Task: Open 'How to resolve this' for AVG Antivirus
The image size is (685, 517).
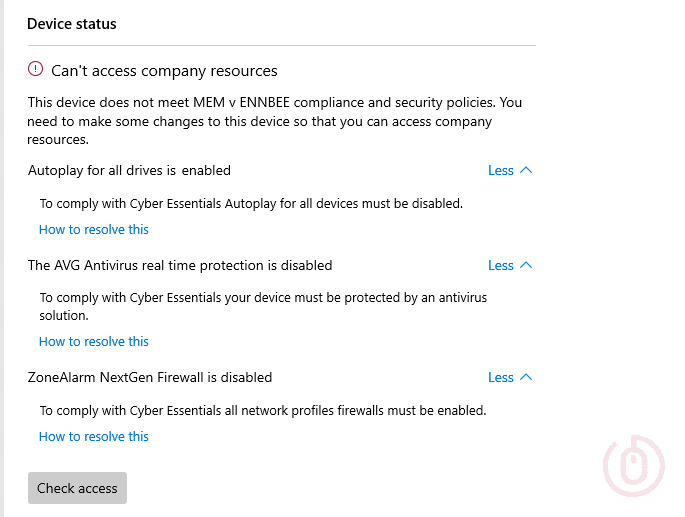Action: click(x=93, y=341)
